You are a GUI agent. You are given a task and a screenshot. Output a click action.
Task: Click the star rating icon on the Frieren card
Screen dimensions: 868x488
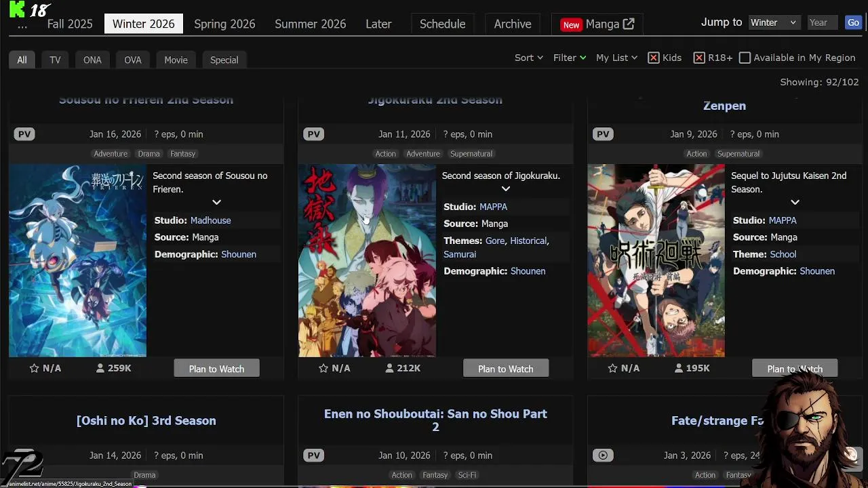point(34,368)
